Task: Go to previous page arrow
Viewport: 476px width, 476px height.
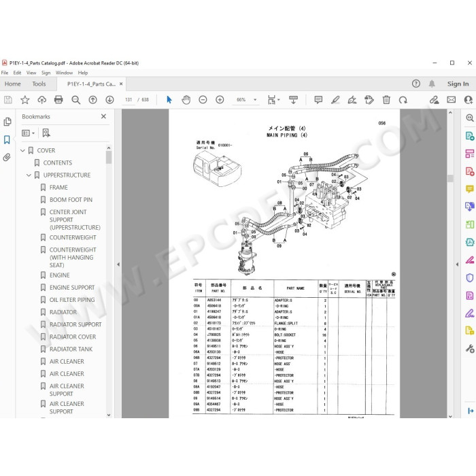Action: pyautogui.click(x=92, y=100)
